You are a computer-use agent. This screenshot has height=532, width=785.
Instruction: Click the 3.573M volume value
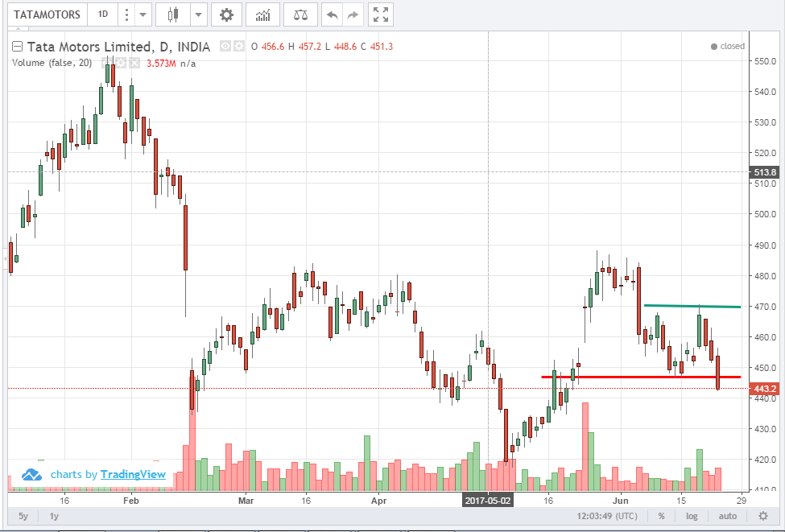pos(161,64)
